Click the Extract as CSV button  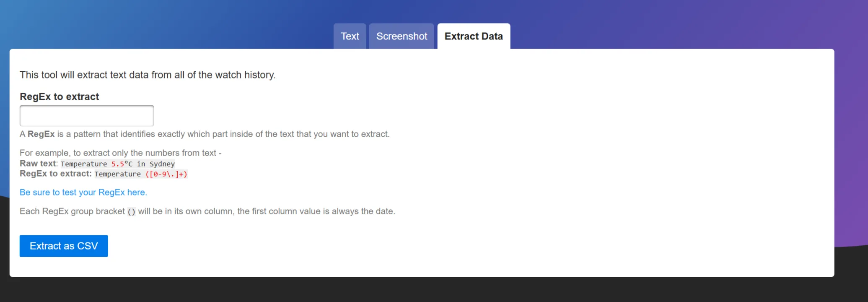point(64,246)
